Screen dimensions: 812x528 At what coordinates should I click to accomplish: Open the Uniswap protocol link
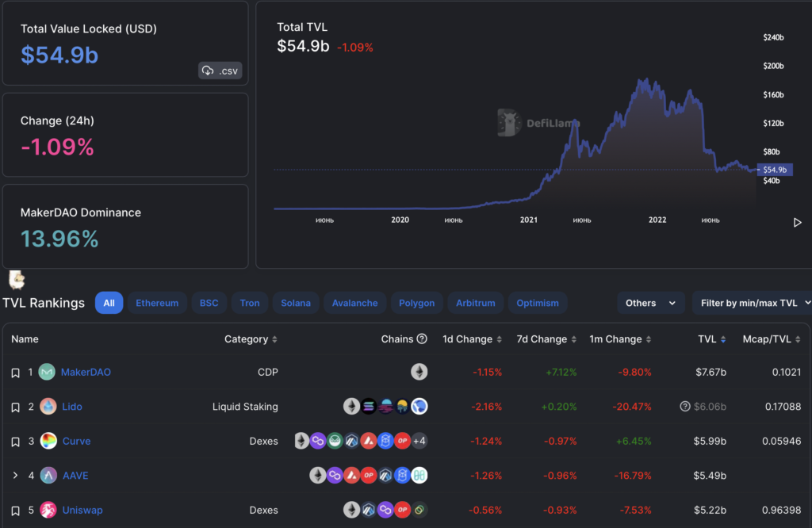coord(82,510)
